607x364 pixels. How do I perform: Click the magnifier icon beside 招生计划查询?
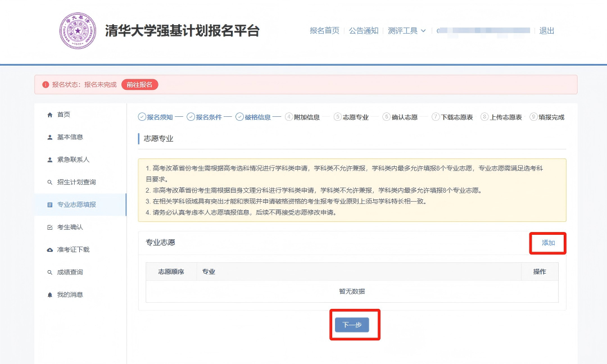pyautogui.click(x=50, y=181)
